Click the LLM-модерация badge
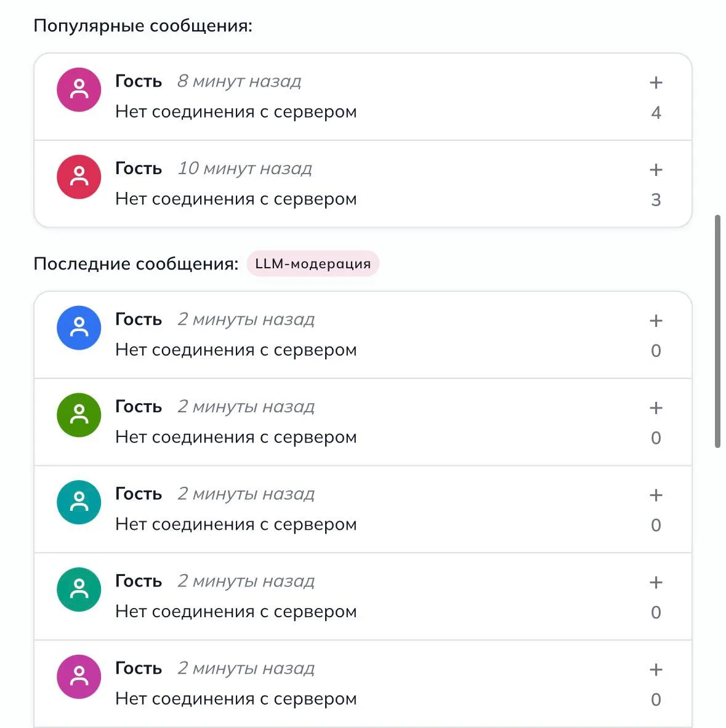This screenshot has width=726, height=728. click(x=313, y=264)
